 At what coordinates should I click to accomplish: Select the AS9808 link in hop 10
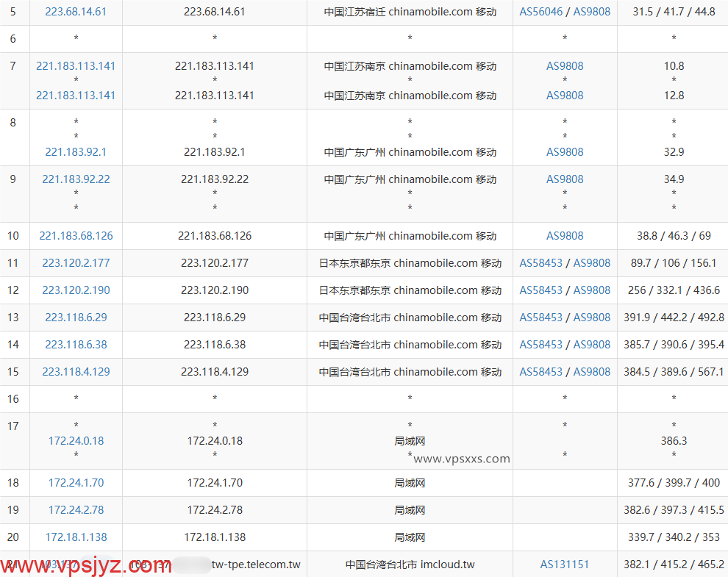pos(565,236)
